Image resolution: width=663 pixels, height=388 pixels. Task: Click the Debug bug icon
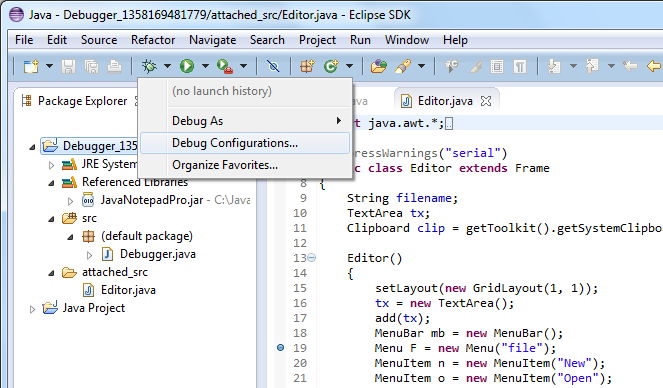tap(149, 66)
